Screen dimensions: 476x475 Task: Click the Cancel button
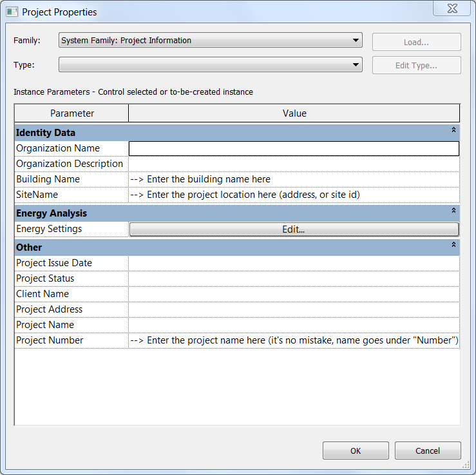428,451
